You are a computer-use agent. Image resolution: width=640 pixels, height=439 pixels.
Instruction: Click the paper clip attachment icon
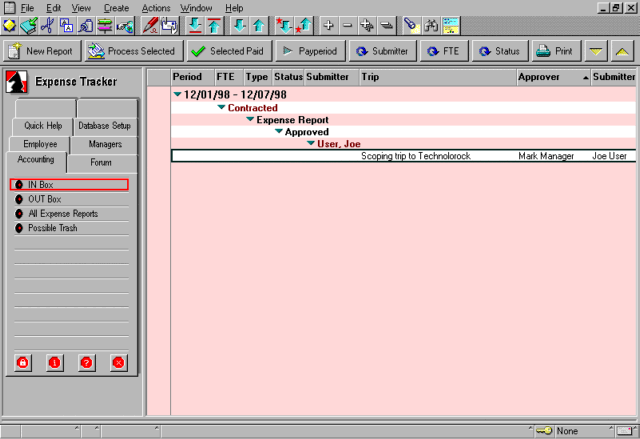[86, 26]
